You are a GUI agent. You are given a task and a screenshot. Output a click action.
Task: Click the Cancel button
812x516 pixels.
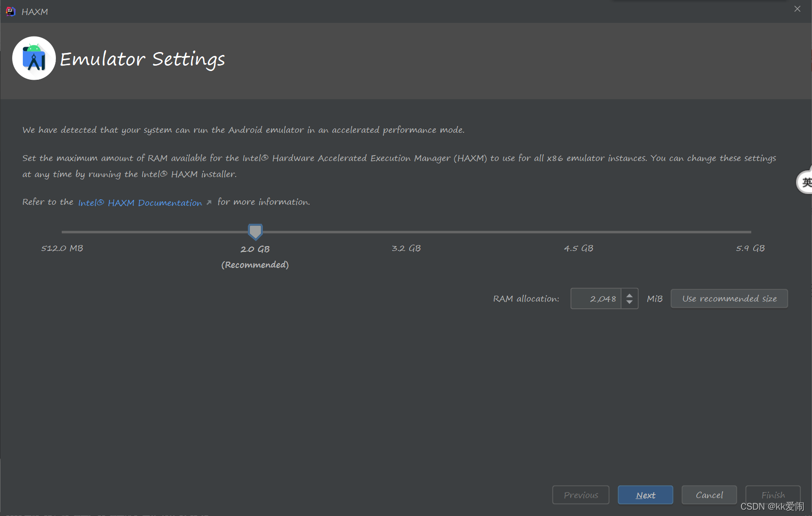coord(709,495)
